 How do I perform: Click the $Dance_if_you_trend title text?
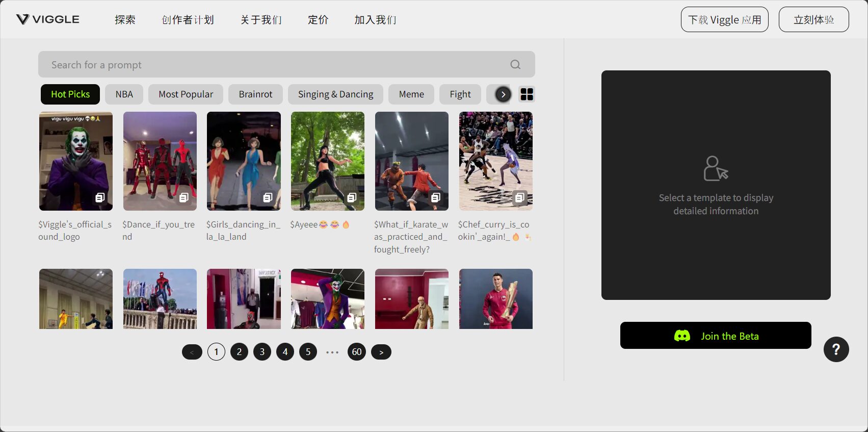click(x=159, y=231)
